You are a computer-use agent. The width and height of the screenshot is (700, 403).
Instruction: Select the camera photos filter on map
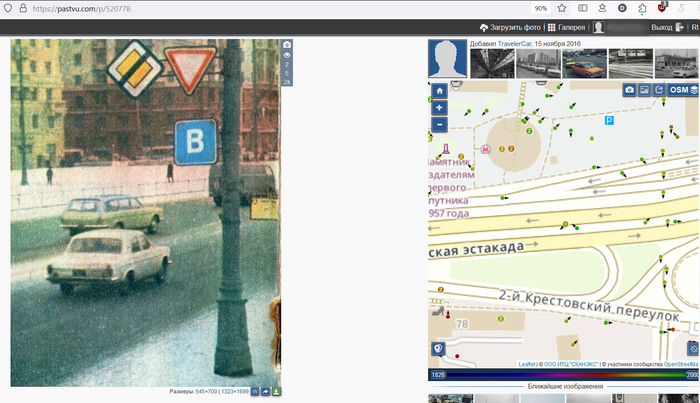pyautogui.click(x=629, y=90)
